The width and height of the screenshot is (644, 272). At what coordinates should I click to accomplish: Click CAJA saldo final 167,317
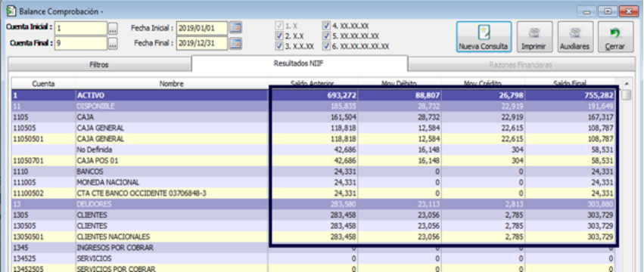tap(600, 117)
